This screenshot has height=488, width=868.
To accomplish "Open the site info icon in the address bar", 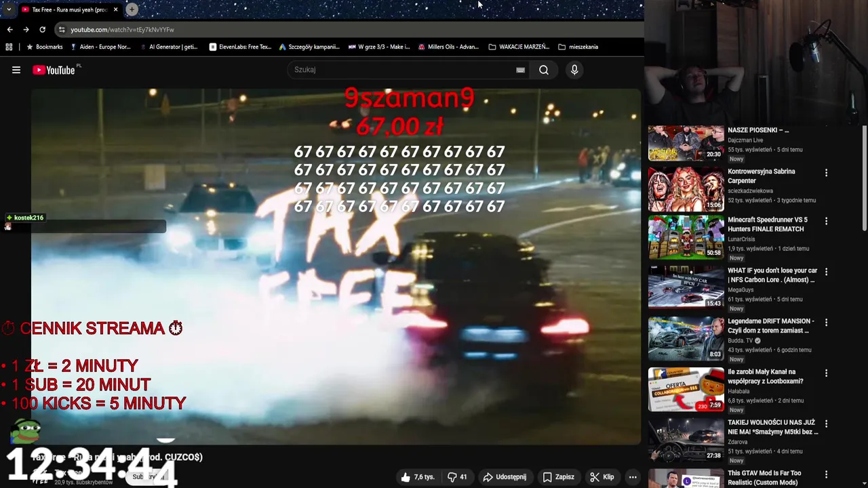I will pyautogui.click(x=62, y=30).
